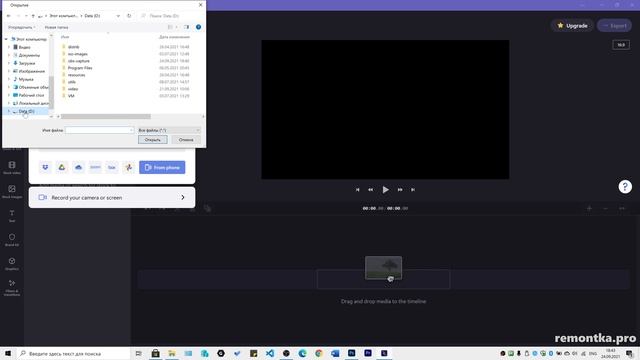Open Visual Studio Code from taskbar

tap(270, 353)
